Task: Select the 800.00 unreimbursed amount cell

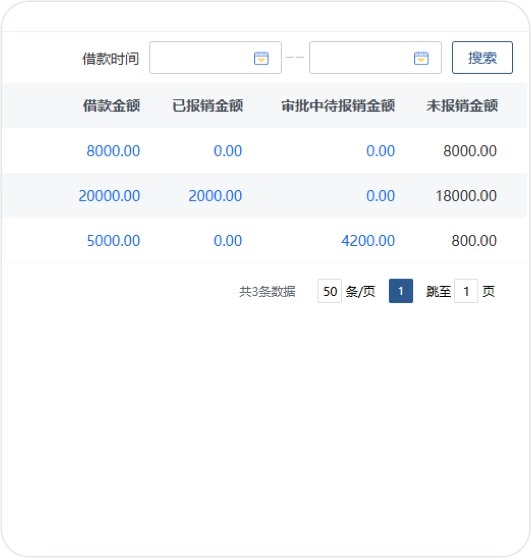Action: click(474, 241)
